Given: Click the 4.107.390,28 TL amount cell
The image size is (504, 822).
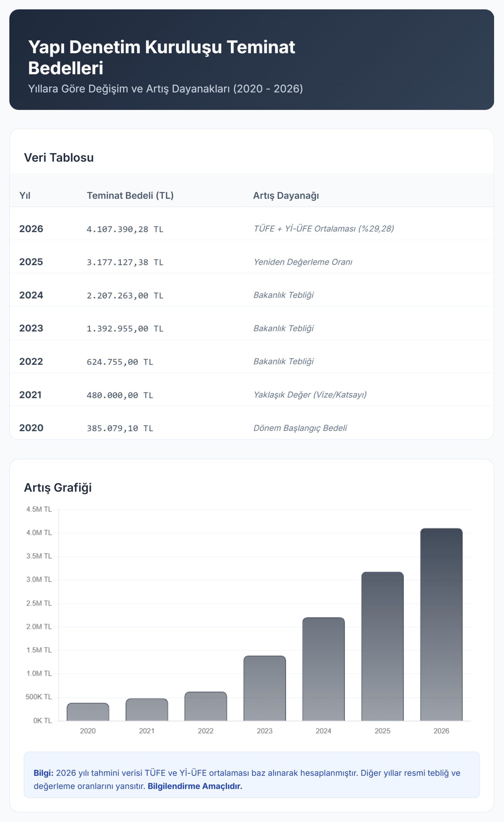Looking at the screenshot, I should click(125, 229).
